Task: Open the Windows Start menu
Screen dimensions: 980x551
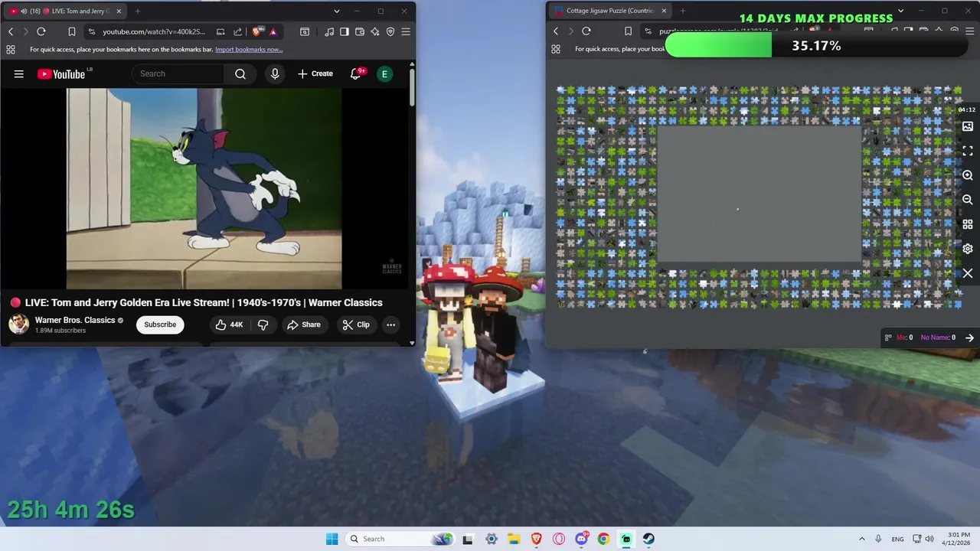Action: pos(332,539)
